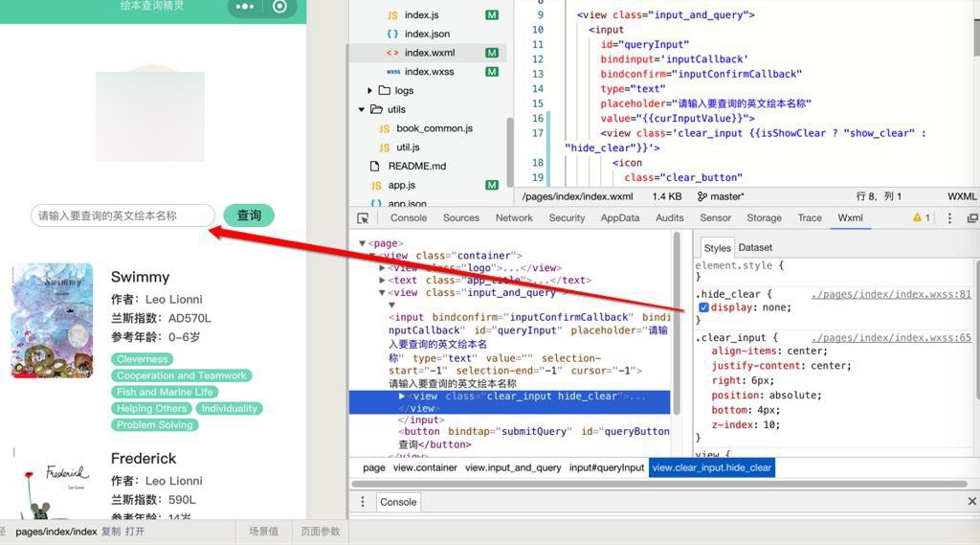Click the Cooperation and Teamwork tag
This screenshot has height=545, width=980.
181,375
